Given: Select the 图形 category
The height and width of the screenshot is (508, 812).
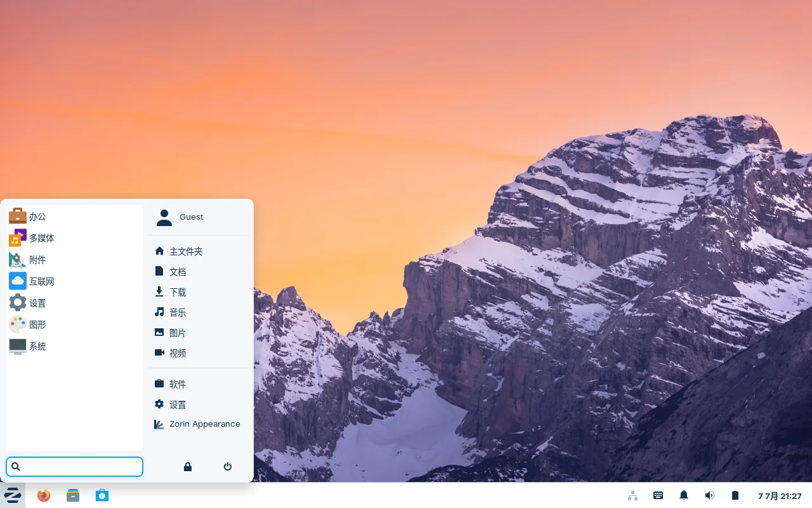Looking at the screenshot, I should pyautogui.click(x=37, y=324).
